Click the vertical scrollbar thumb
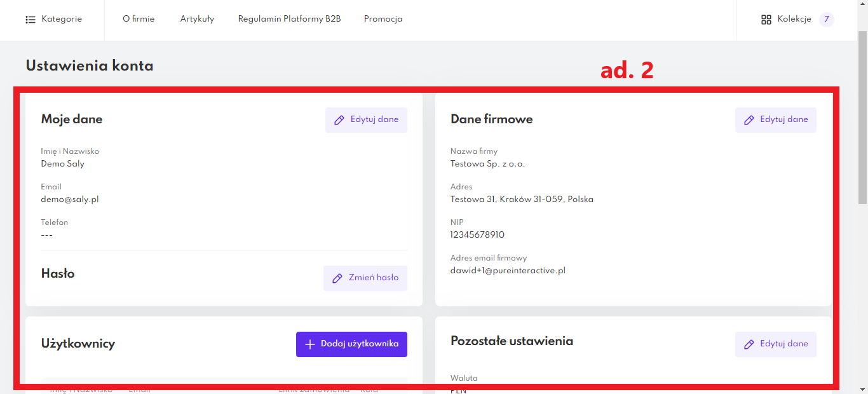Viewport: 868px width, 394px height. 862,114
